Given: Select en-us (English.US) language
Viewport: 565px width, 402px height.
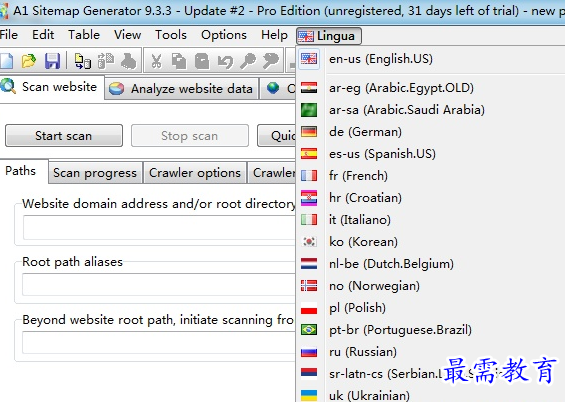Looking at the screenshot, I should click(431, 59).
